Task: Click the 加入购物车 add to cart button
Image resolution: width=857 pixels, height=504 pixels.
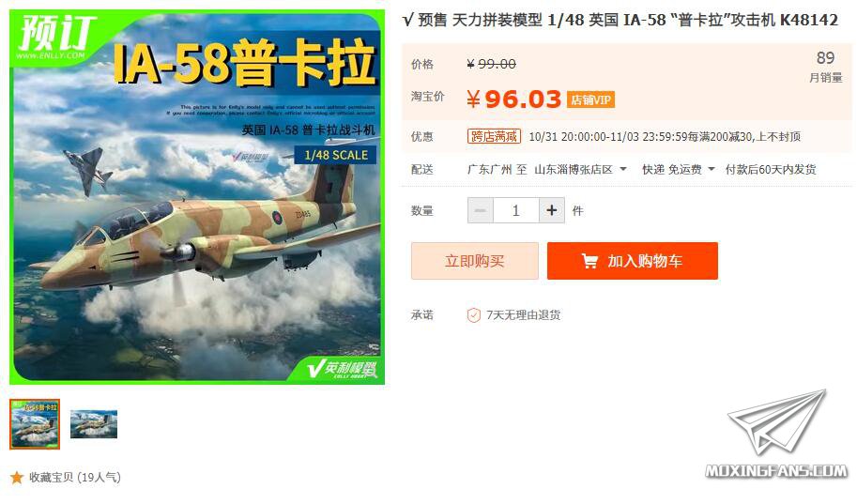Action: 633,261
